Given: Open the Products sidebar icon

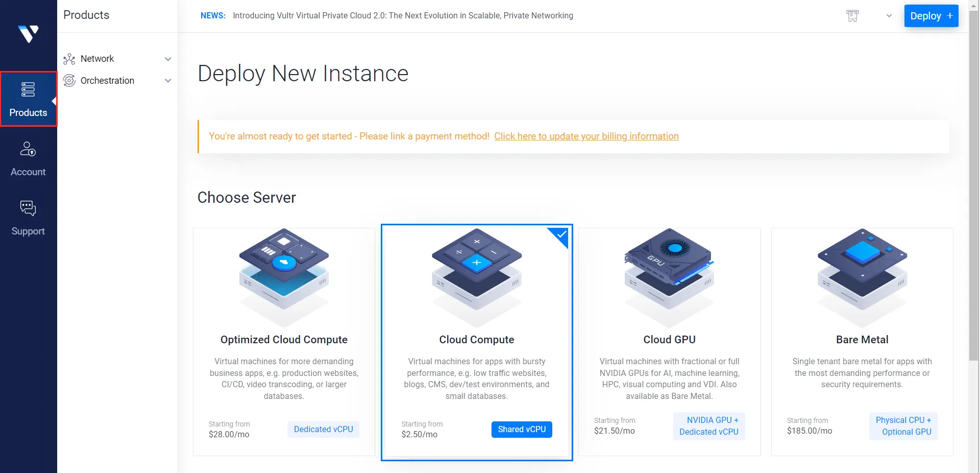Looking at the screenshot, I should point(28,89).
